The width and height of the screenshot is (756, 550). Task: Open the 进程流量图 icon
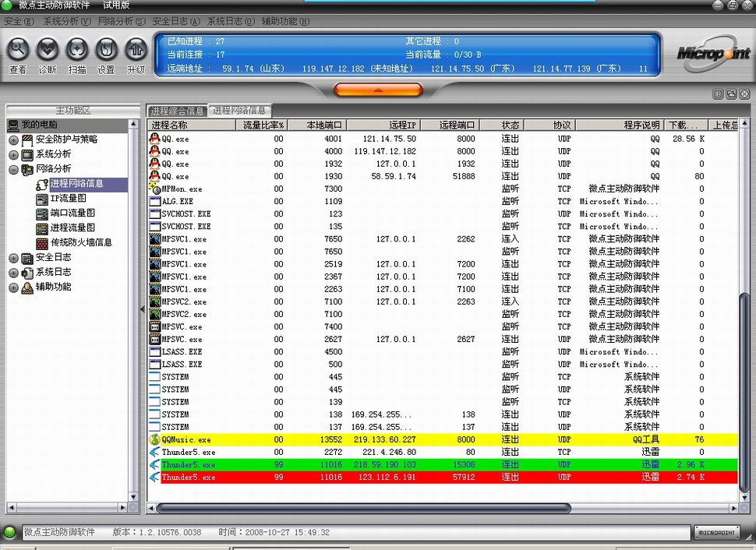coord(42,228)
